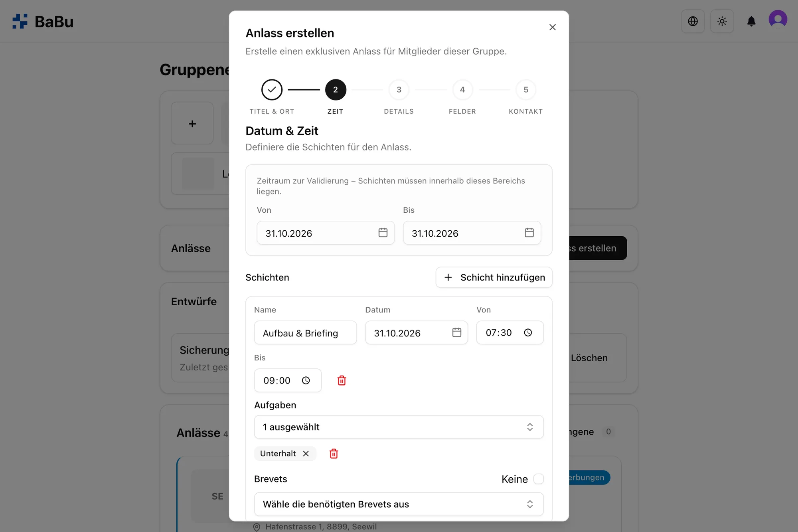
Task: Open clock picker for shift Von 07:30
Action: coord(527,332)
